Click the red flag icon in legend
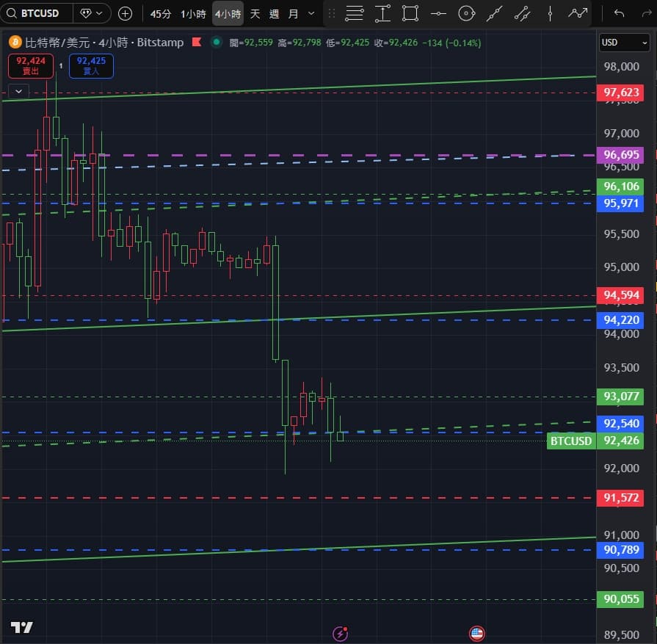This screenshot has width=657, height=644. point(197,42)
